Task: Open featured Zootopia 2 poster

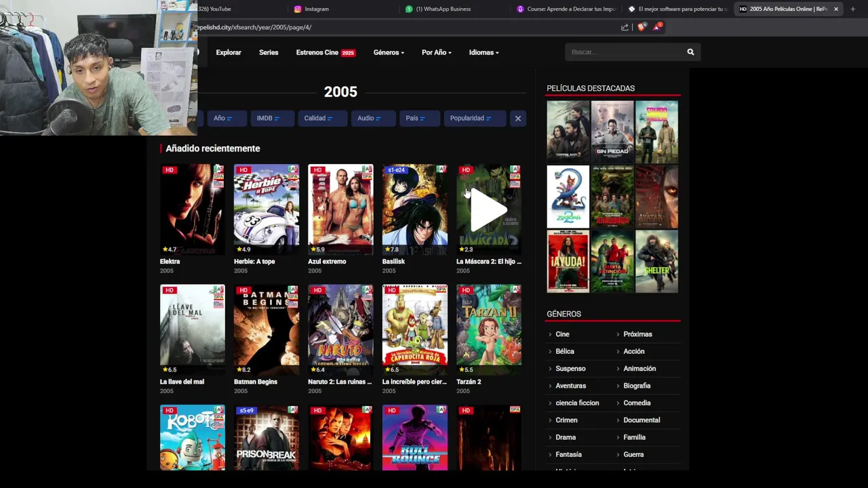Action: click(x=568, y=197)
